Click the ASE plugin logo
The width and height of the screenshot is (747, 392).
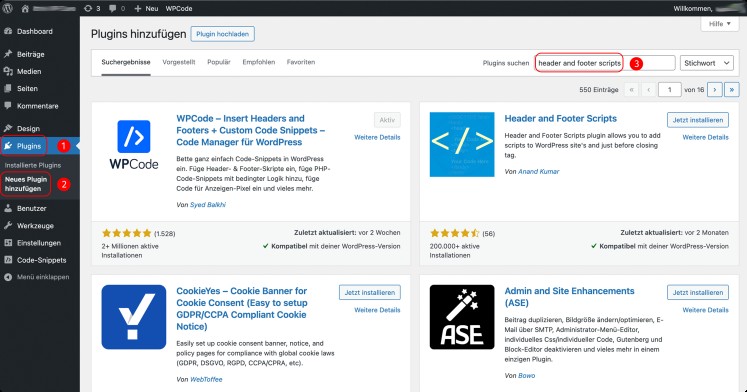click(462, 317)
